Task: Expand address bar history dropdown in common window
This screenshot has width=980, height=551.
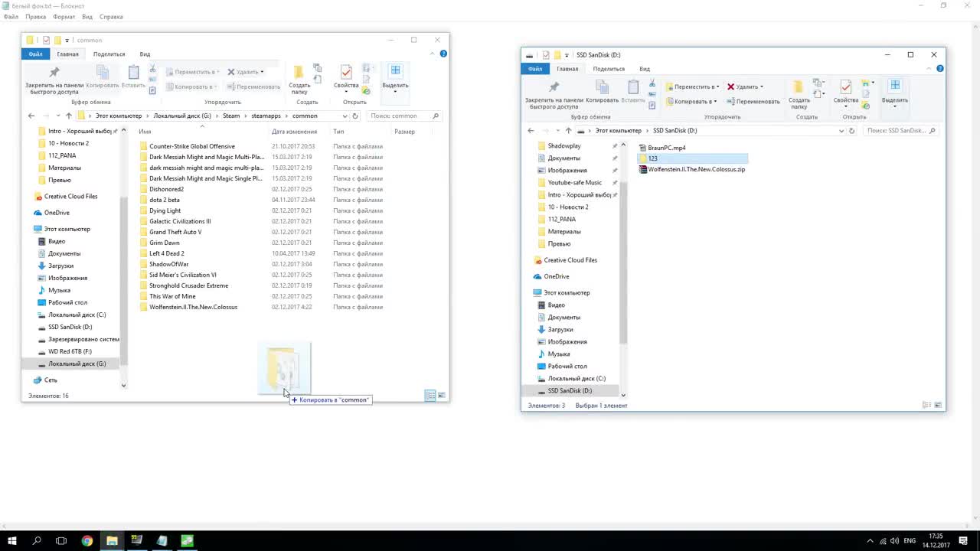Action: click(x=345, y=116)
